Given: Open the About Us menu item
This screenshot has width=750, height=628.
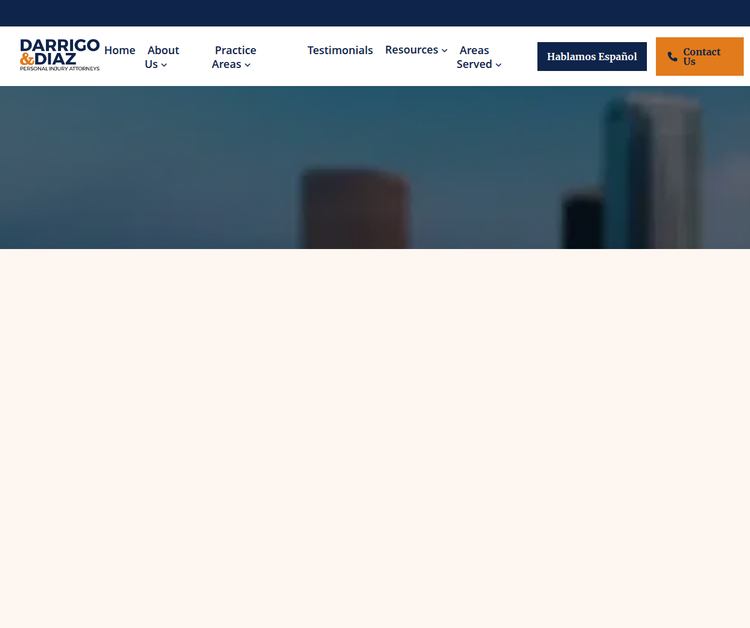Looking at the screenshot, I should coord(162,57).
